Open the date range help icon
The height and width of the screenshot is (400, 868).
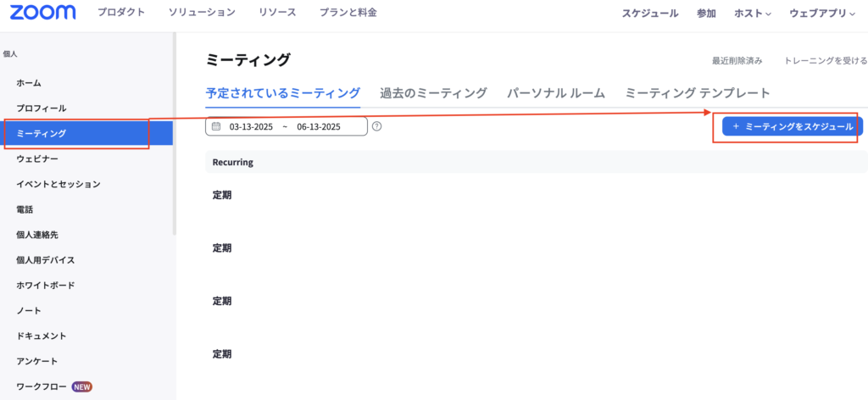point(377,126)
